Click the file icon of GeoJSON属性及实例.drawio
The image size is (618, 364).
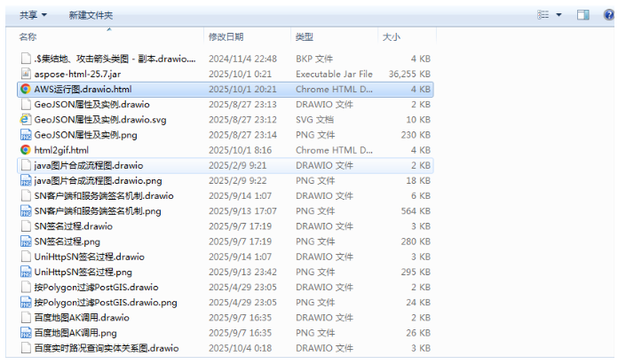26,104
